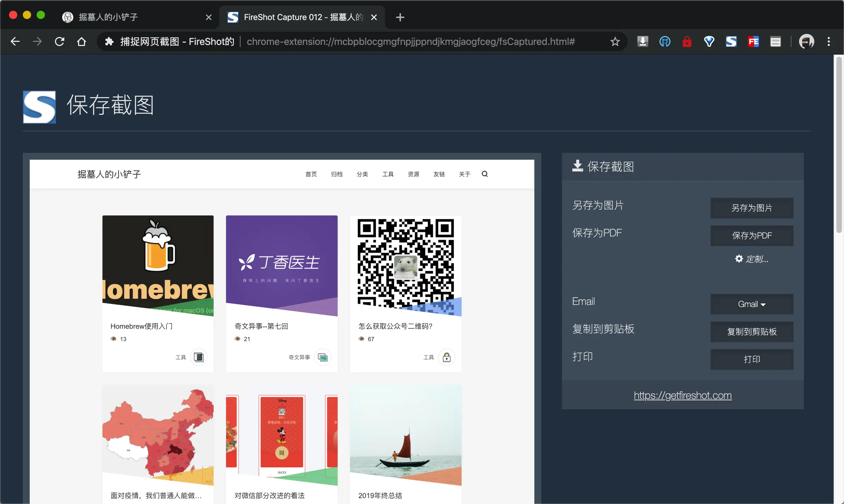Open the Chrome three-dot menu
Screen dimensions: 844x504
[828, 42]
